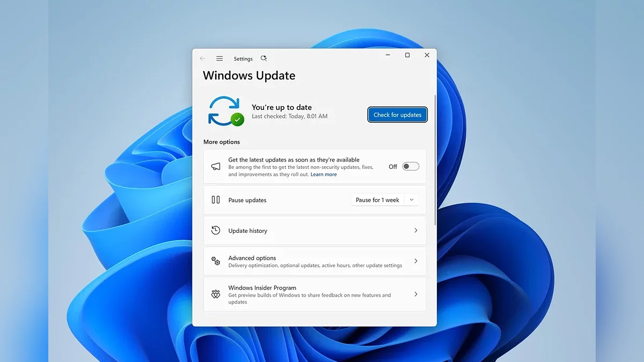Viewport: 644px width, 362px height.
Task: Click the More options heading
Action: [x=222, y=142]
